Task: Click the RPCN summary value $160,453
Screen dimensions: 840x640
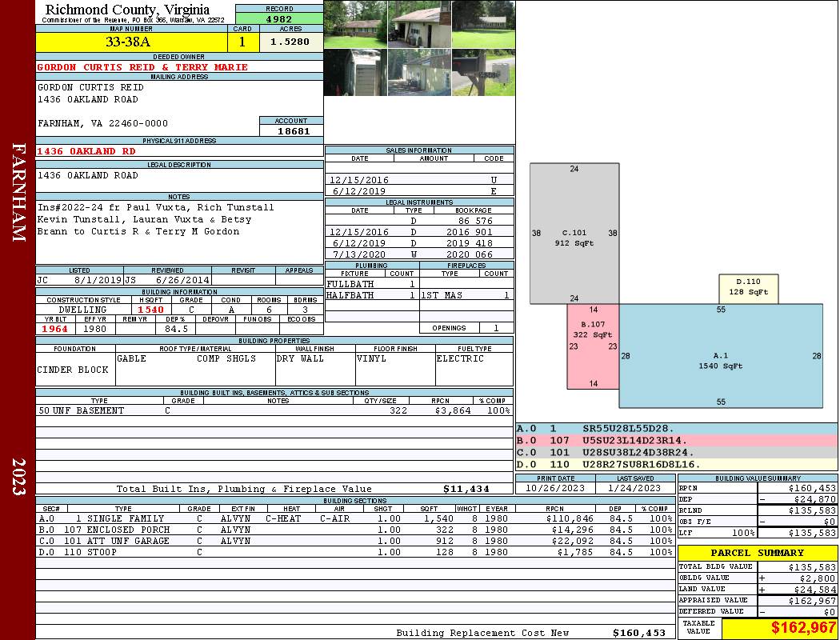Action: (812, 488)
